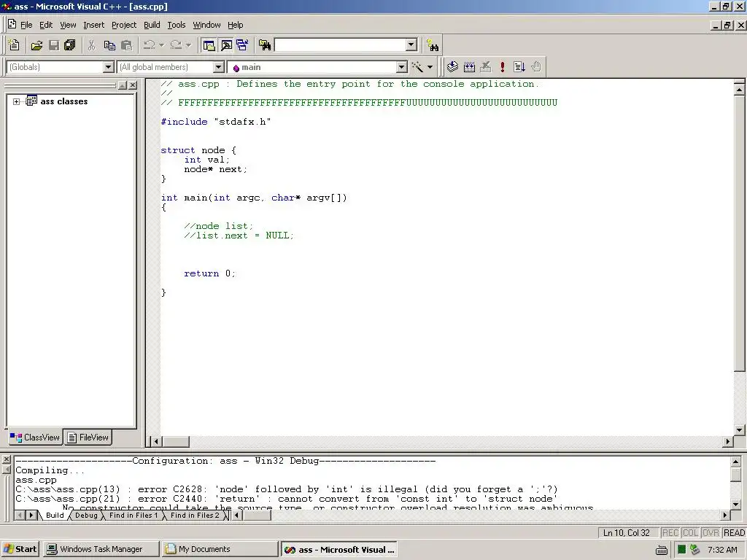The width and height of the screenshot is (747, 560).
Task: Save the current file with the floppy icon
Action: pos(54,45)
